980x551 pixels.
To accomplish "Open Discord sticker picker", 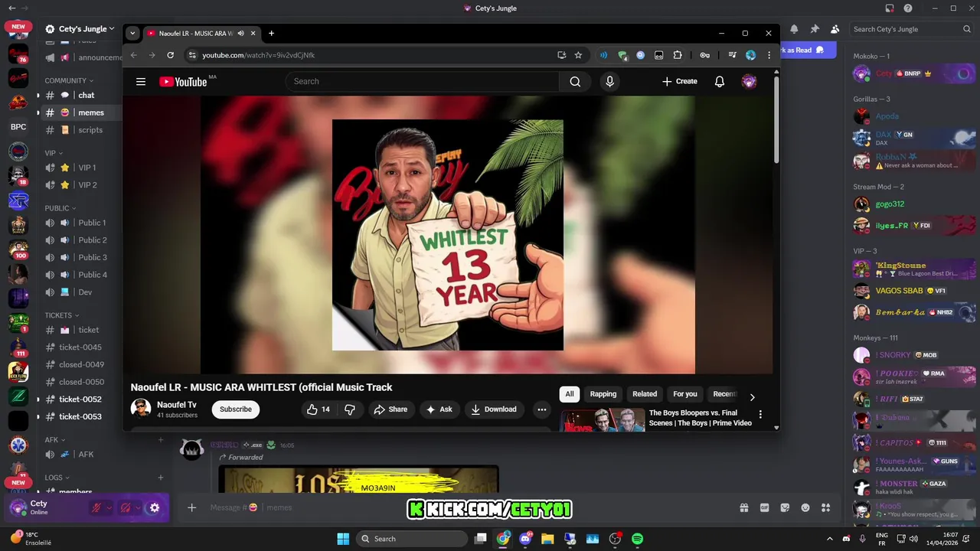I will (x=785, y=507).
